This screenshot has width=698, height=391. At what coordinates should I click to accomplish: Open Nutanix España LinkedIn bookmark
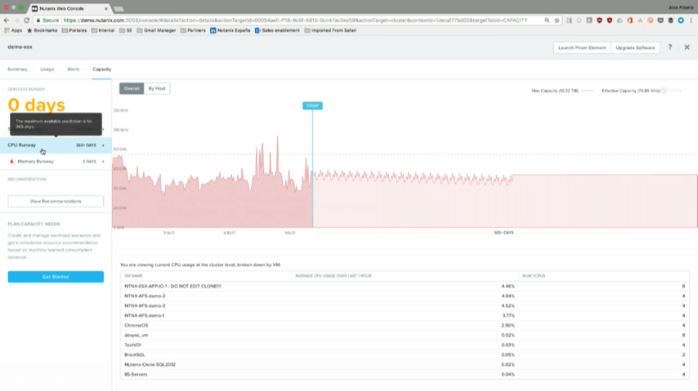pyautogui.click(x=230, y=31)
